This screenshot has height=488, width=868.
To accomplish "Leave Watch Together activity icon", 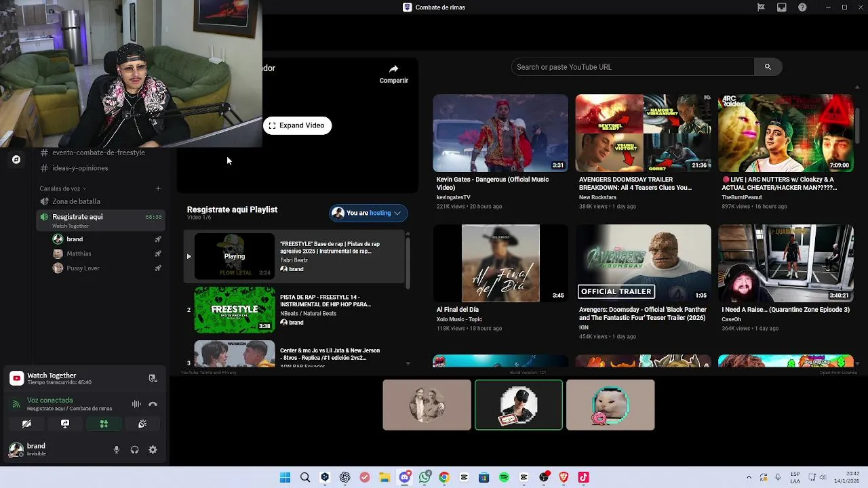I will click(x=153, y=378).
